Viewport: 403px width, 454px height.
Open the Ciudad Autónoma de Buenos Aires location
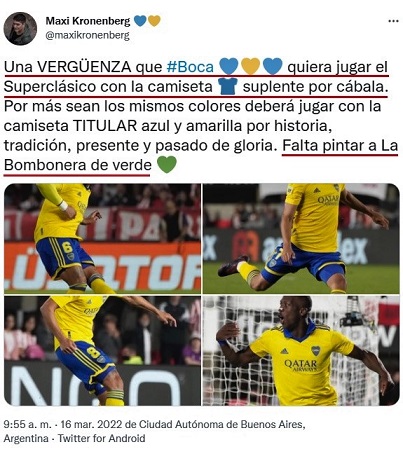pos(221,424)
